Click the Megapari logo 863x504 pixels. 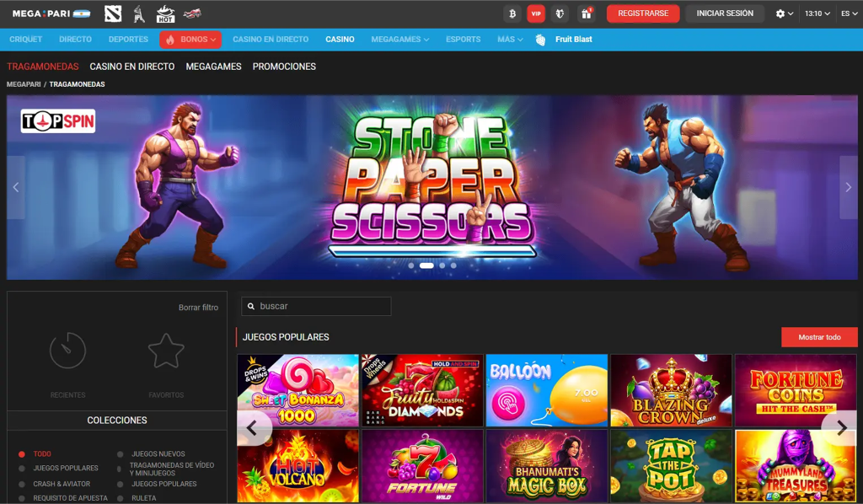(51, 13)
